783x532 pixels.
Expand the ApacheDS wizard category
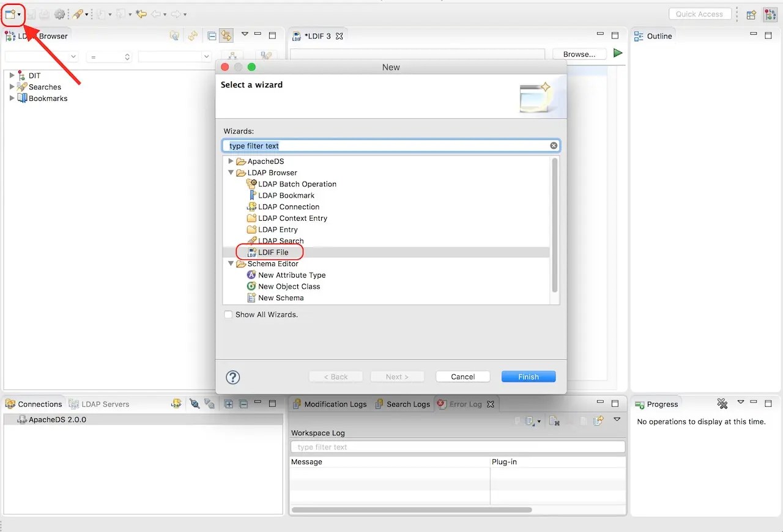231,161
